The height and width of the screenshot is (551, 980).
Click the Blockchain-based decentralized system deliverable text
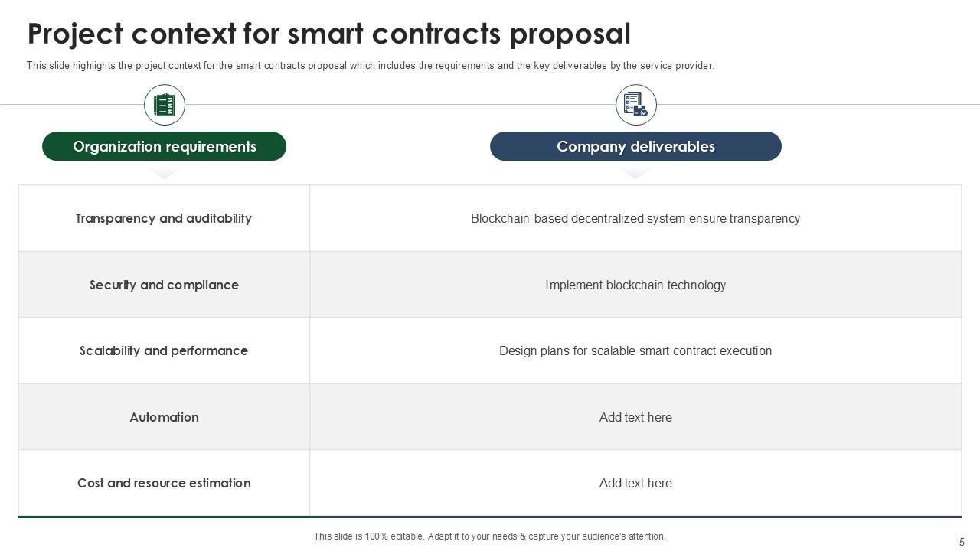click(x=635, y=218)
